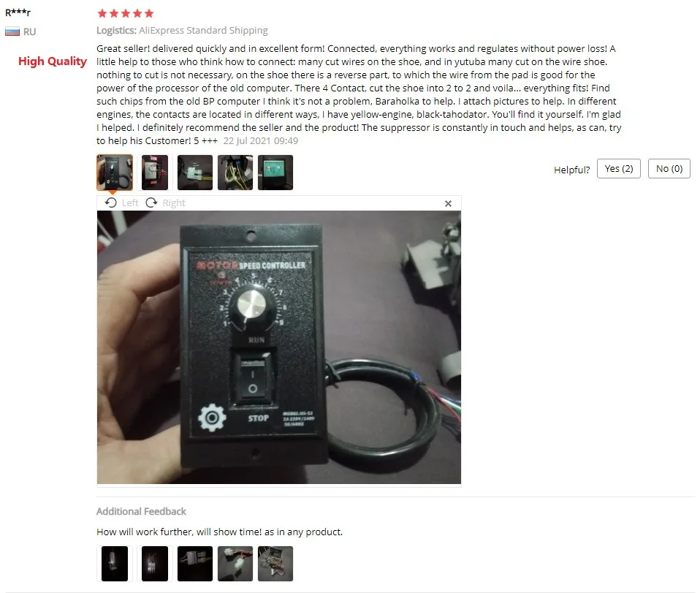Open second review thumbnail with red label
This screenshot has width=700, height=593.
click(155, 173)
